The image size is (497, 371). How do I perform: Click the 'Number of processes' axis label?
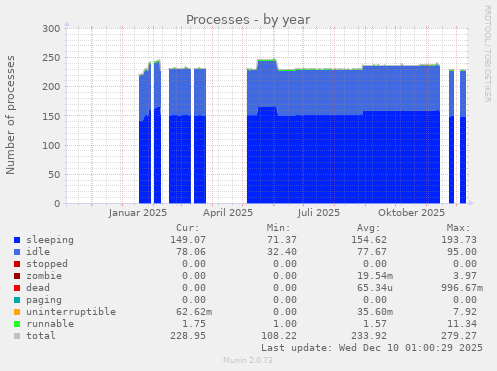10,115
